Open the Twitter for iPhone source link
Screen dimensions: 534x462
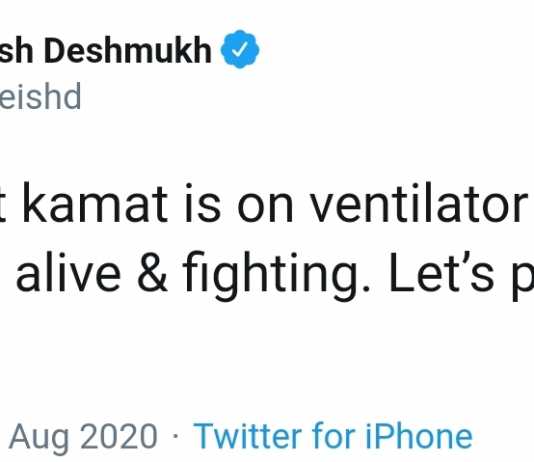[333, 436]
